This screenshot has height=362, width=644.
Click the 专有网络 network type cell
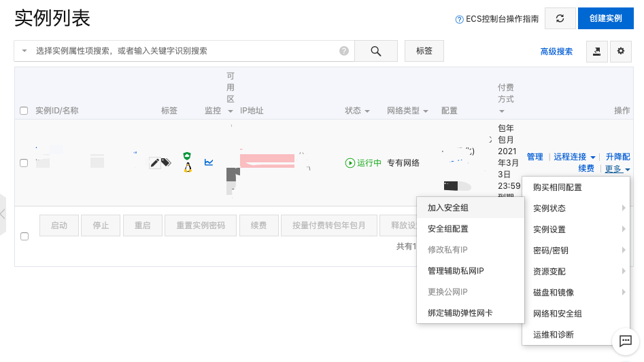(x=403, y=163)
